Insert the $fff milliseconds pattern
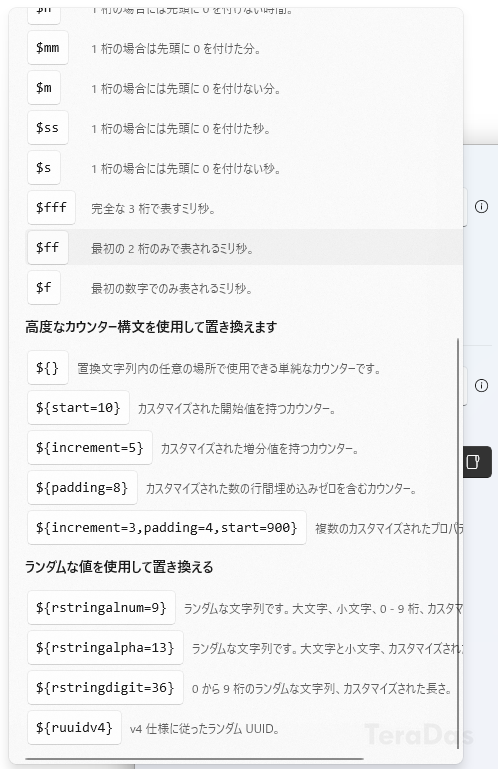This screenshot has height=769, width=498. [x=51, y=207]
